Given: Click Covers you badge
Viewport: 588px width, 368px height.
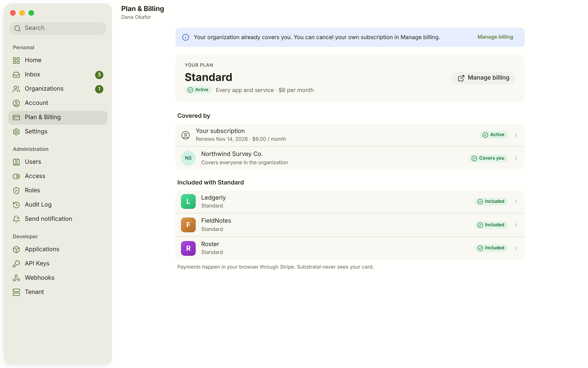Looking at the screenshot, I should pyautogui.click(x=488, y=158).
